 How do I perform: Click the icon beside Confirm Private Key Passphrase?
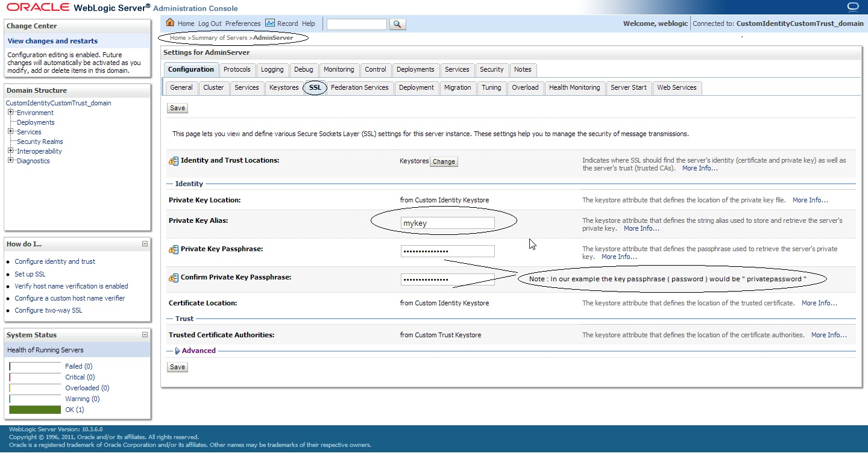click(x=174, y=278)
